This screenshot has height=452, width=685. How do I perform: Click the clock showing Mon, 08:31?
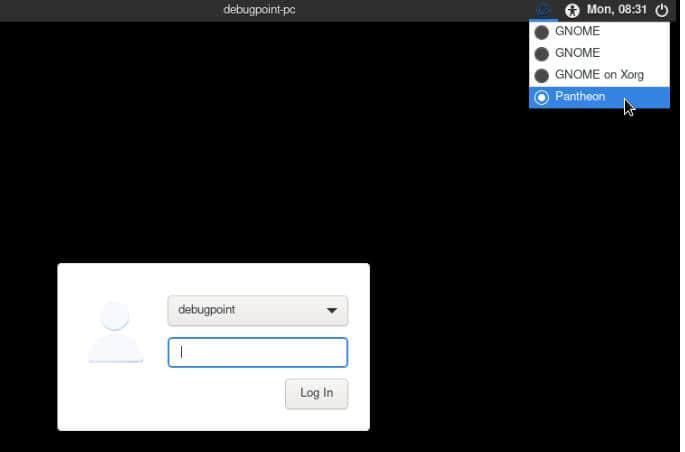616,10
